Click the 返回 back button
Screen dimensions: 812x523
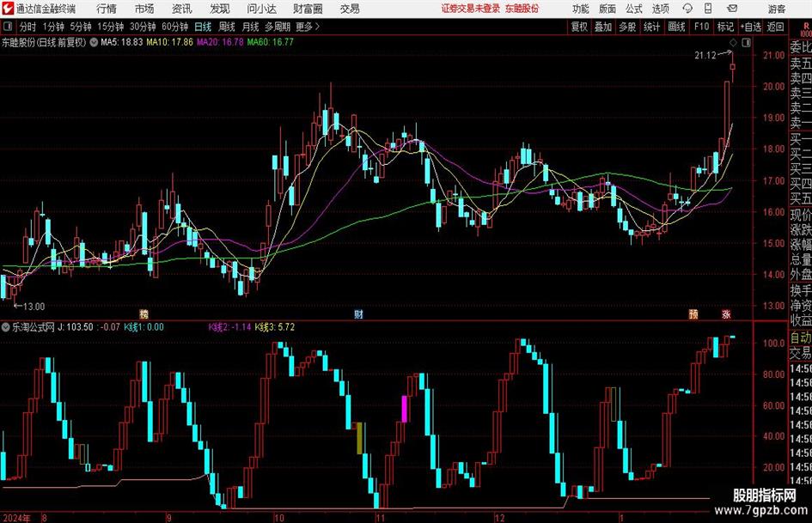(x=775, y=27)
